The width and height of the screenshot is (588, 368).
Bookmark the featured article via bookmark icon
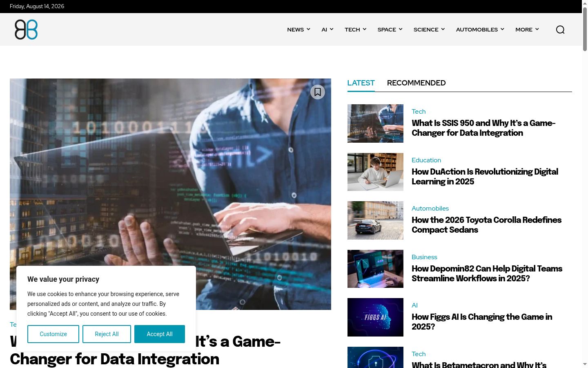click(318, 92)
